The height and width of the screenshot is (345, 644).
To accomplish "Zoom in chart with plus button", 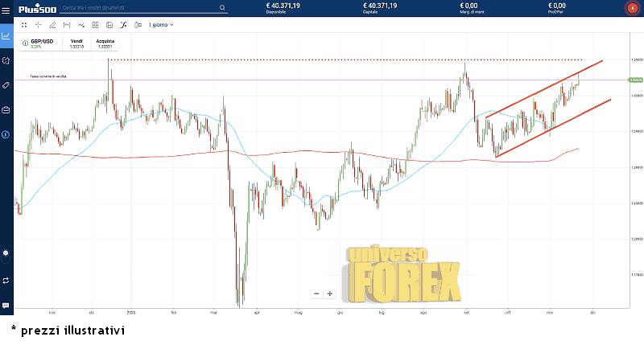I will (x=329, y=294).
